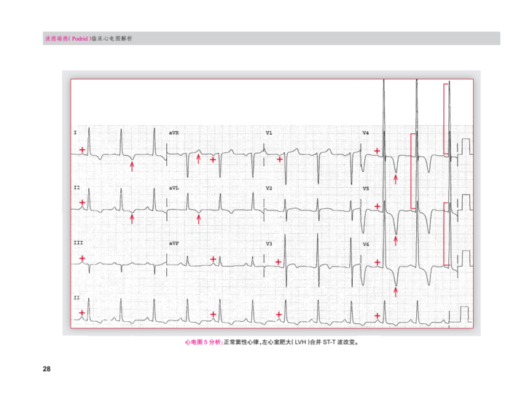Click the red arrow under lead I T wave
The image size is (532, 402).
pos(132,167)
